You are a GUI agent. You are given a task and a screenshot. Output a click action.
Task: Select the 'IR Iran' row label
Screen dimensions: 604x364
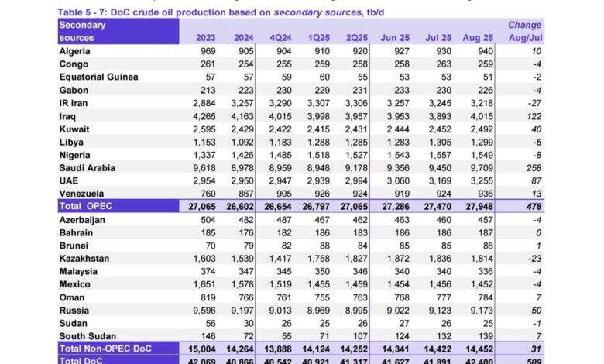click(x=76, y=103)
